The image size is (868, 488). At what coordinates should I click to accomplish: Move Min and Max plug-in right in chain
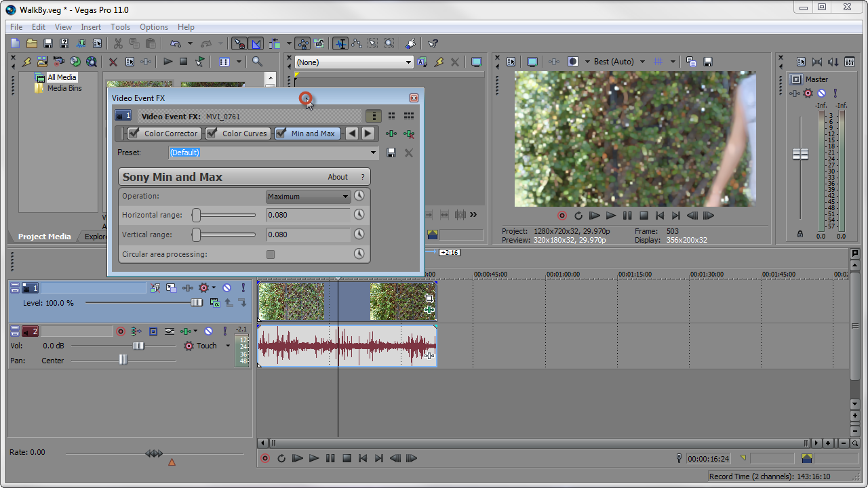(x=368, y=134)
